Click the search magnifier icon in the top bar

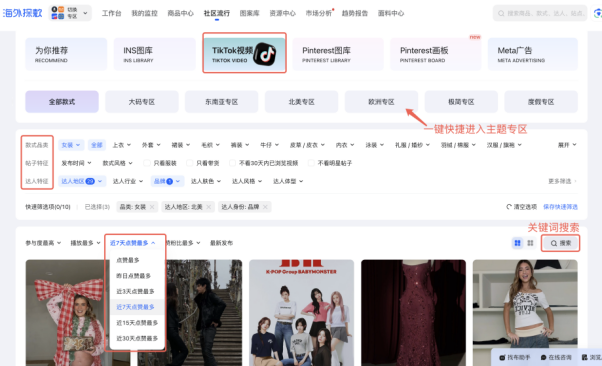click(501, 13)
